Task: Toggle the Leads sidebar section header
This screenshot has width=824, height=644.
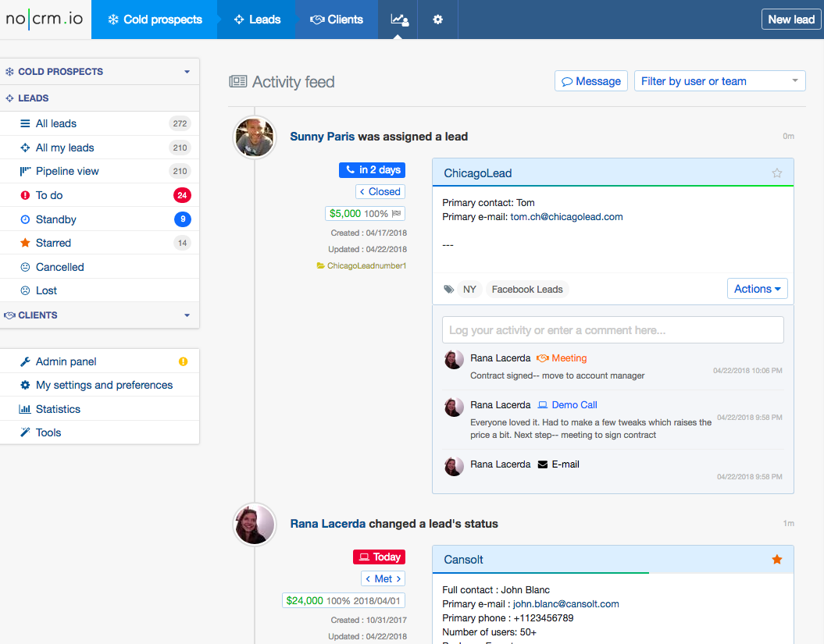Action: [x=99, y=98]
